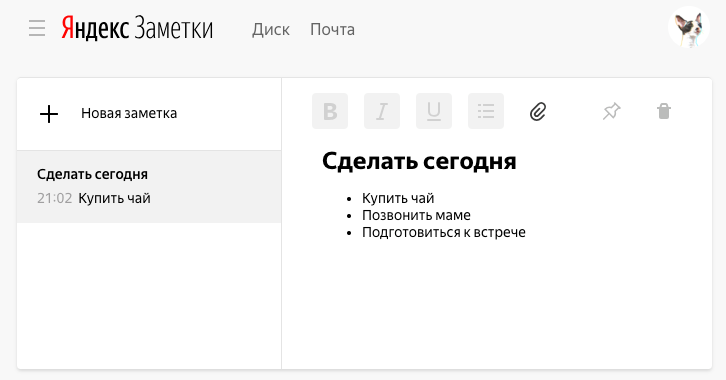Click the Заметки logo text
726x380 pixels.
coord(174,28)
